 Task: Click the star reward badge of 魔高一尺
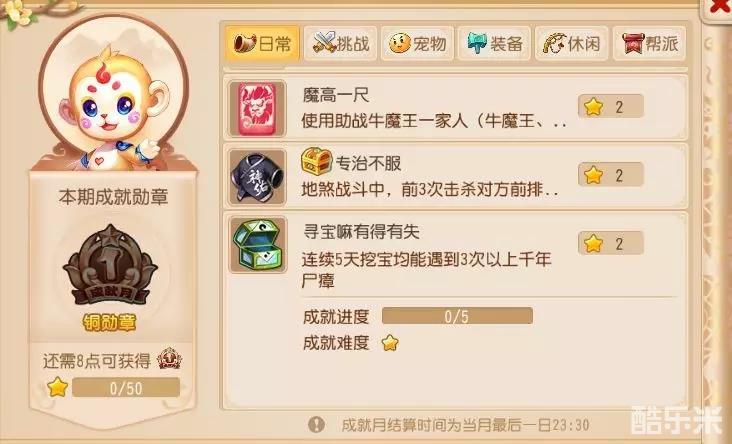click(x=611, y=106)
